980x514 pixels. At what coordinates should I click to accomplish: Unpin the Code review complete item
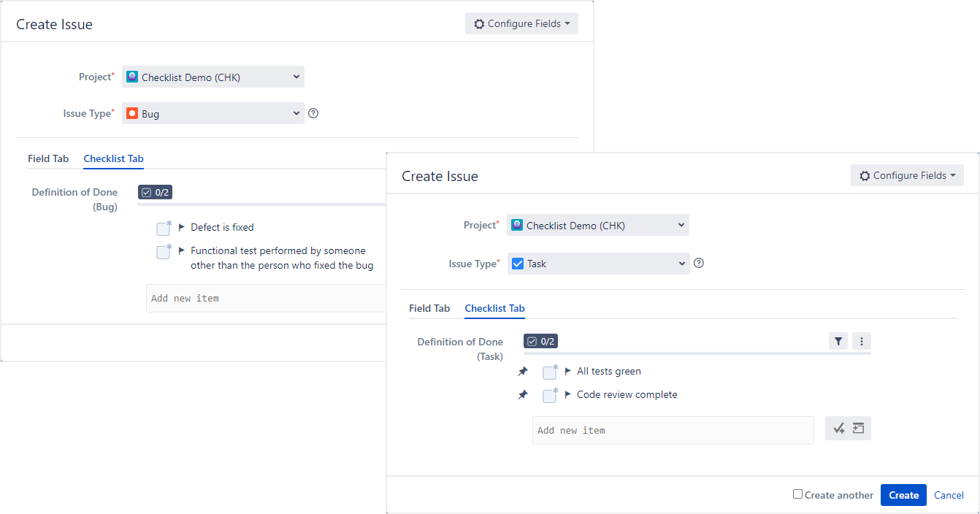pyautogui.click(x=522, y=394)
